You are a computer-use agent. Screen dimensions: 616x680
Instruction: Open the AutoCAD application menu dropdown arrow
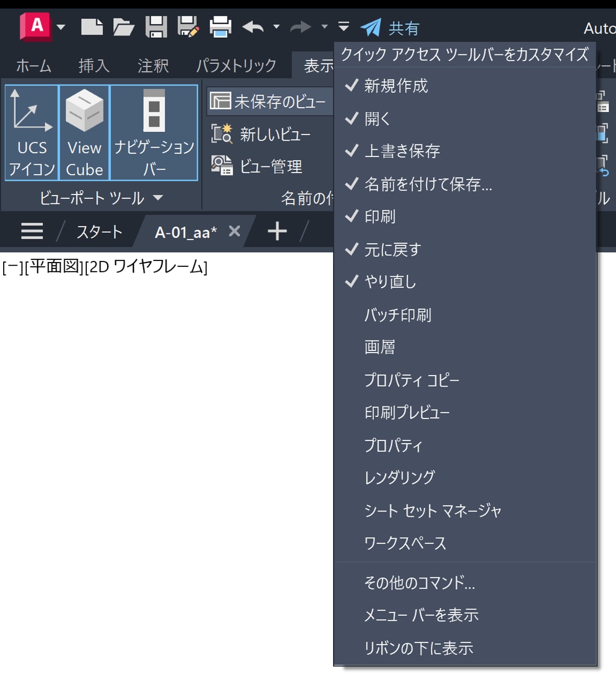point(61,27)
